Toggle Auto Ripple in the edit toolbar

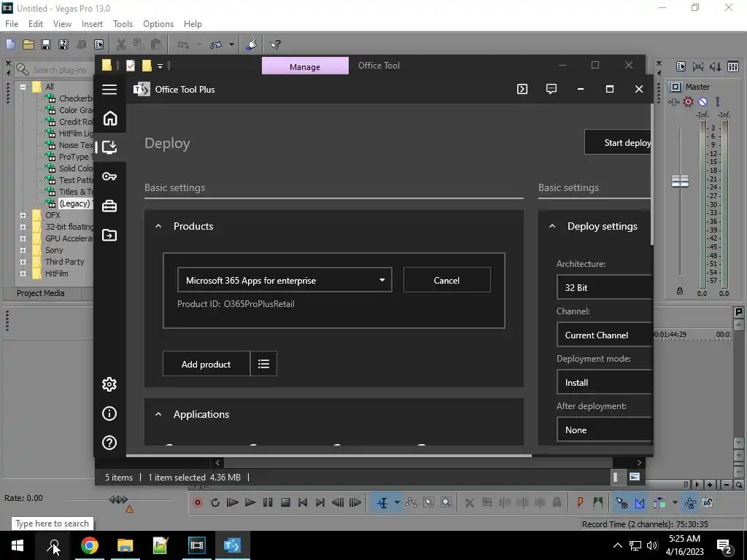(x=659, y=503)
